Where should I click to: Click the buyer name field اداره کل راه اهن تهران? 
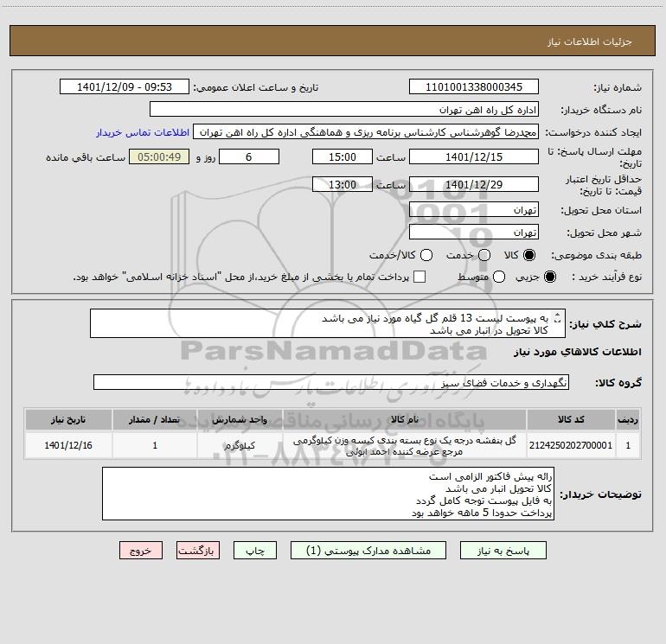[x=344, y=110]
